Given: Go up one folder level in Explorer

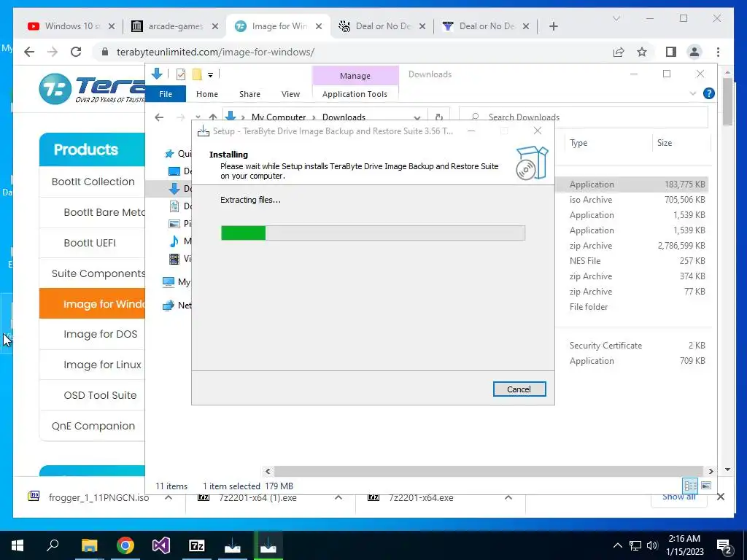Looking at the screenshot, I should [x=213, y=117].
